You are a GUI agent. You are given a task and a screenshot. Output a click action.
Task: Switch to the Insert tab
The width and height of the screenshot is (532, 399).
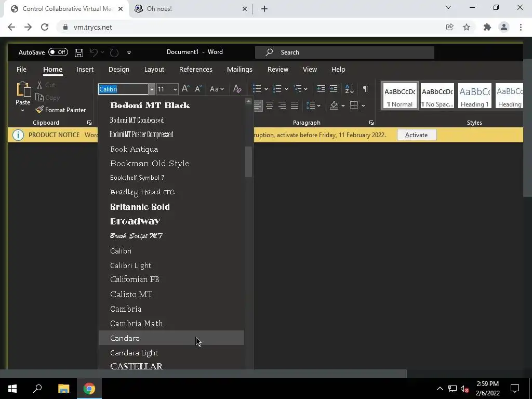[x=85, y=69]
